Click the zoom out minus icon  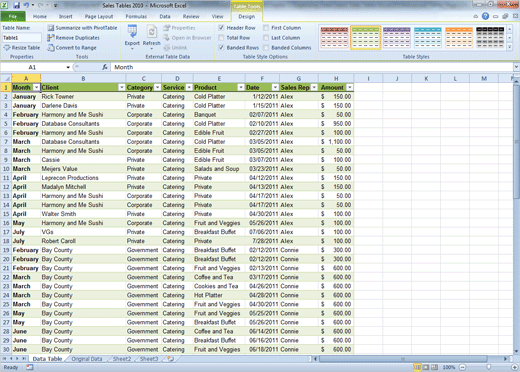[x=463, y=367]
